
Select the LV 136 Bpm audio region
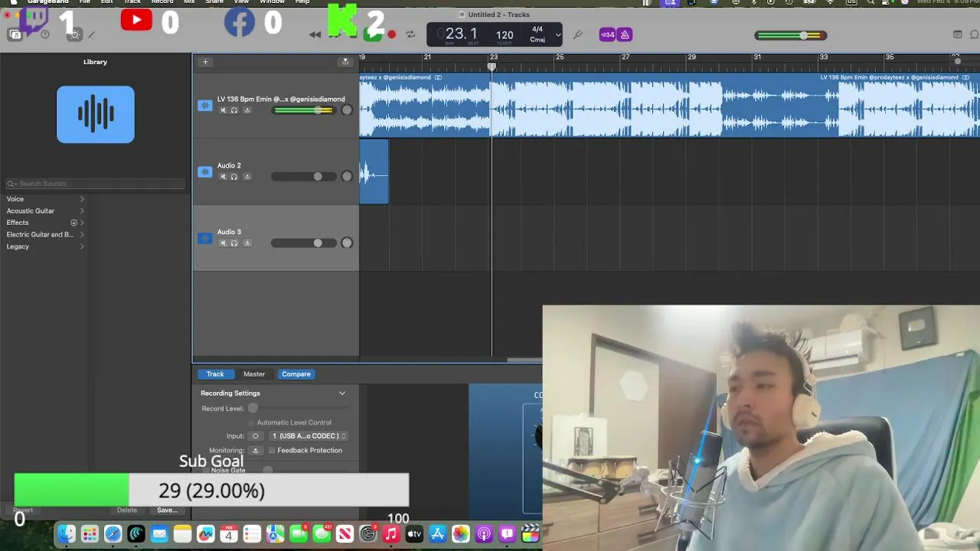click(670, 105)
